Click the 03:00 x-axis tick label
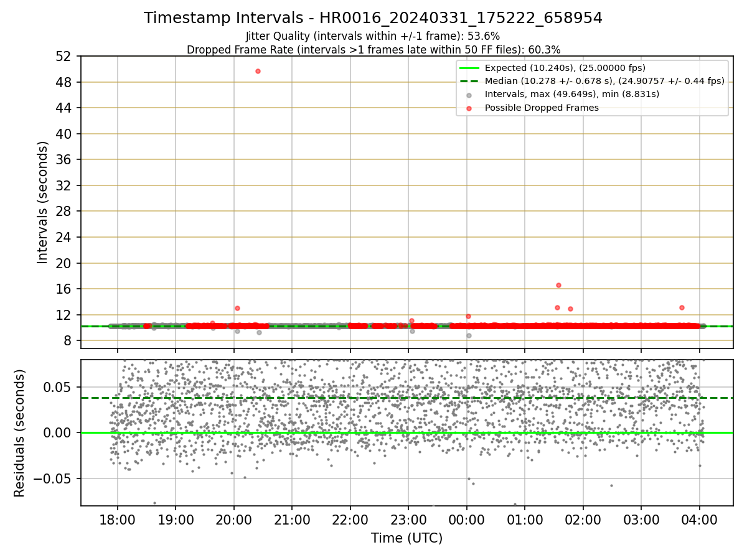Viewport: 747px width, 560px height. click(641, 519)
